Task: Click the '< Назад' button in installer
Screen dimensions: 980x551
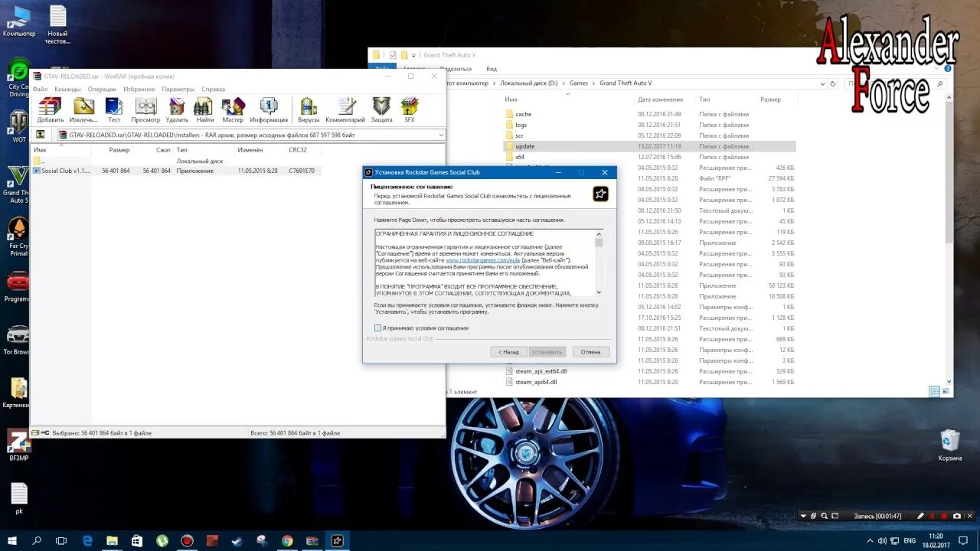Action: click(508, 352)
